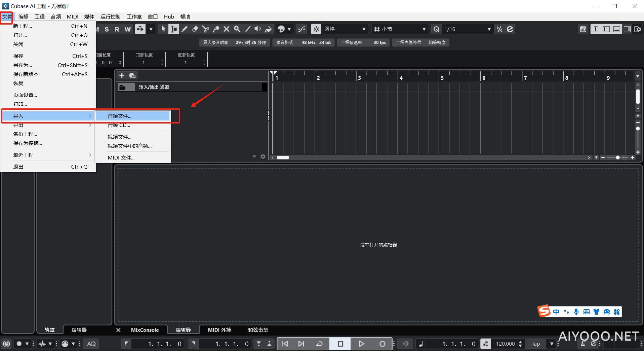Select 另存为... in the File menu
This screenshot has width=644, height=351.
point(48,65)
